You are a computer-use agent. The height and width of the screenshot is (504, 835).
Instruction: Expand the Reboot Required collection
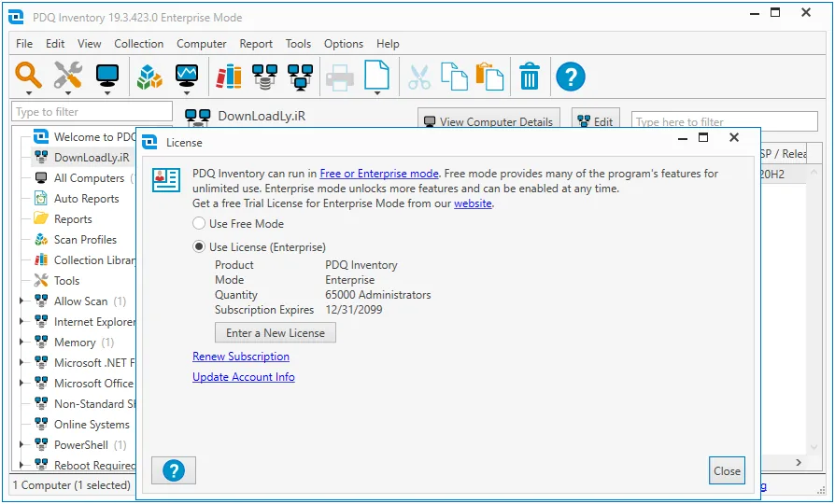[21, 465]
